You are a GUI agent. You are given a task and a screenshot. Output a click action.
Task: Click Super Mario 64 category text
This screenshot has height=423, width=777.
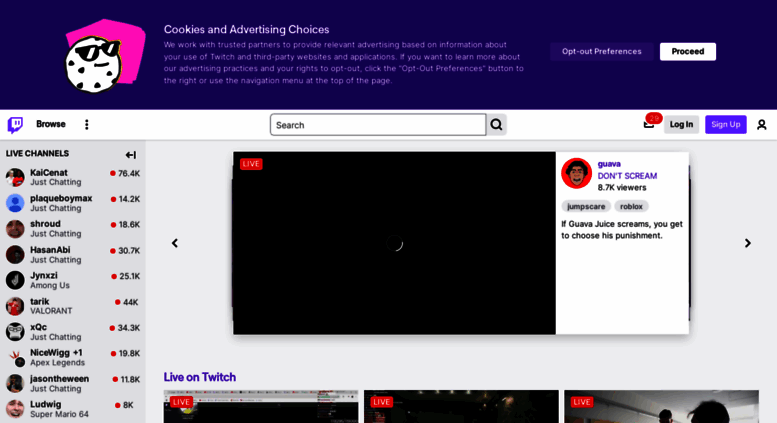tap(59, 414)
